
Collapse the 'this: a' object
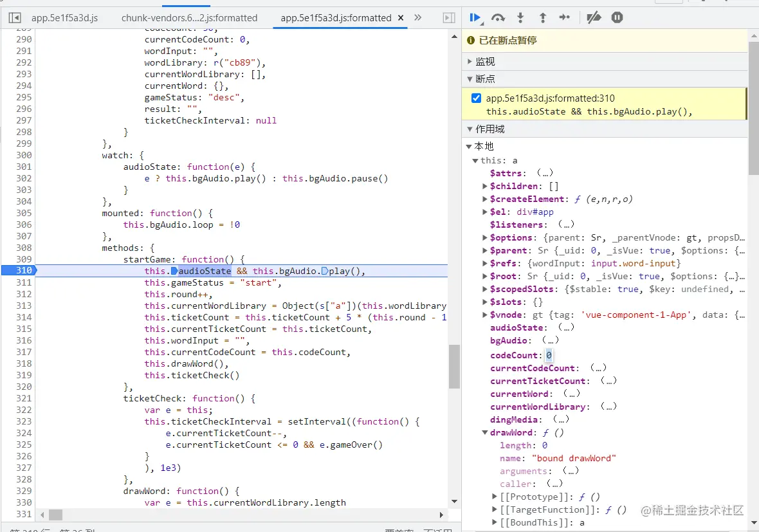pos(475,161)
